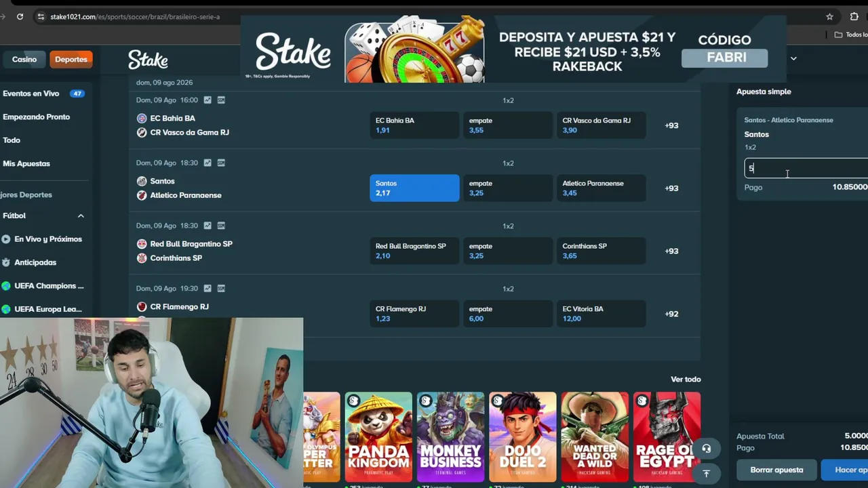Select EC Bahia BA odds 1,91
This screenshot has width=868, height=488.
tap(414, 125)
